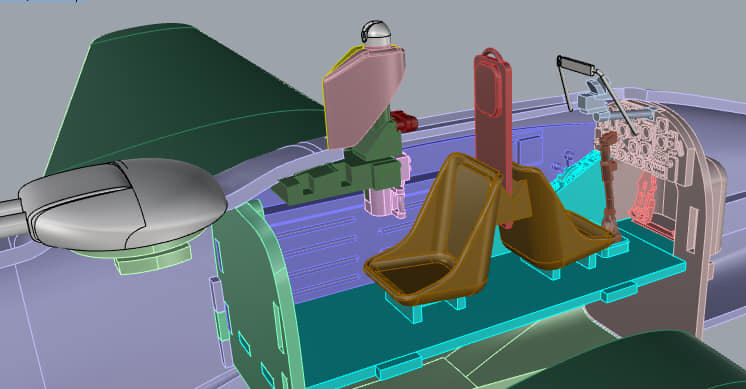Pick the red seat backrest post
The width and height of the screenshot is (746, 389).
tap(492, 124)
